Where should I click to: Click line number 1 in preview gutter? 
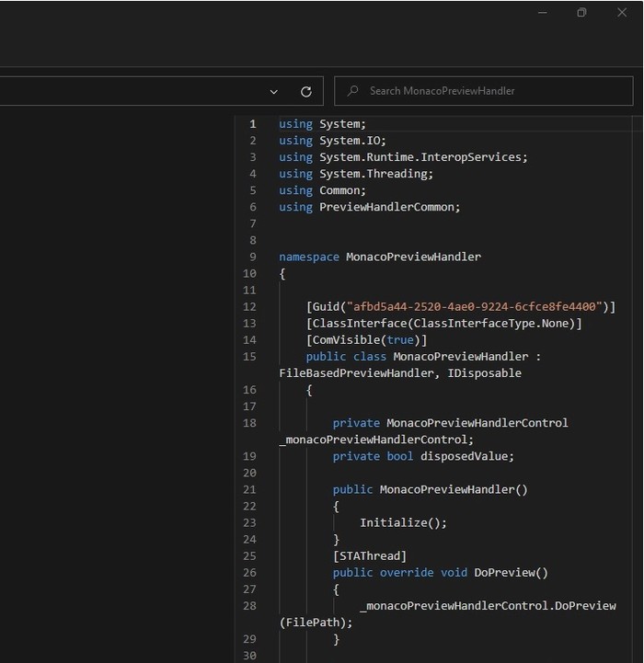(x=252, y=124)
